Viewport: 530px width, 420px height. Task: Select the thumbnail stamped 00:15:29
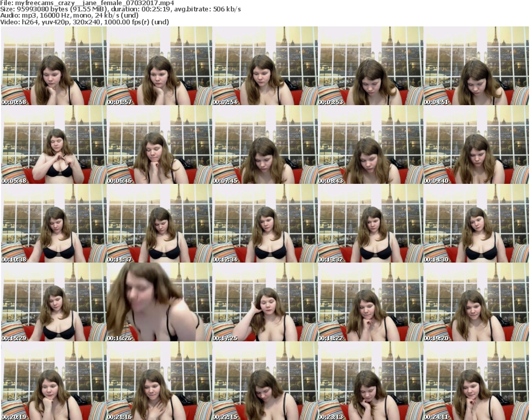pyautogui.click(x=54, y=302)
